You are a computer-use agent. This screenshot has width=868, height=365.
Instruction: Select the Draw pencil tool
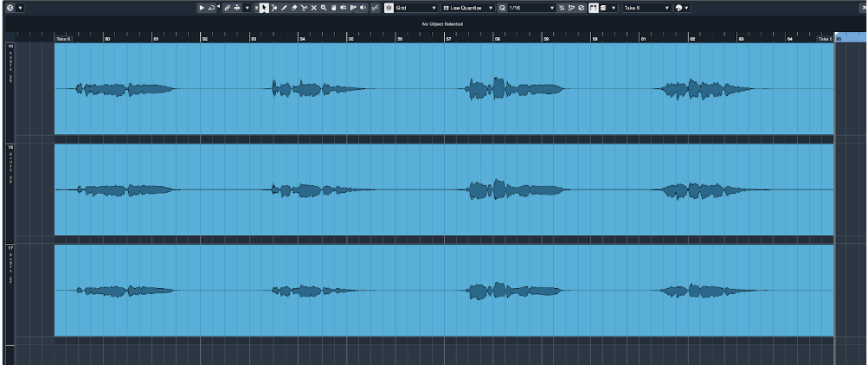click(x=285, y=8)
